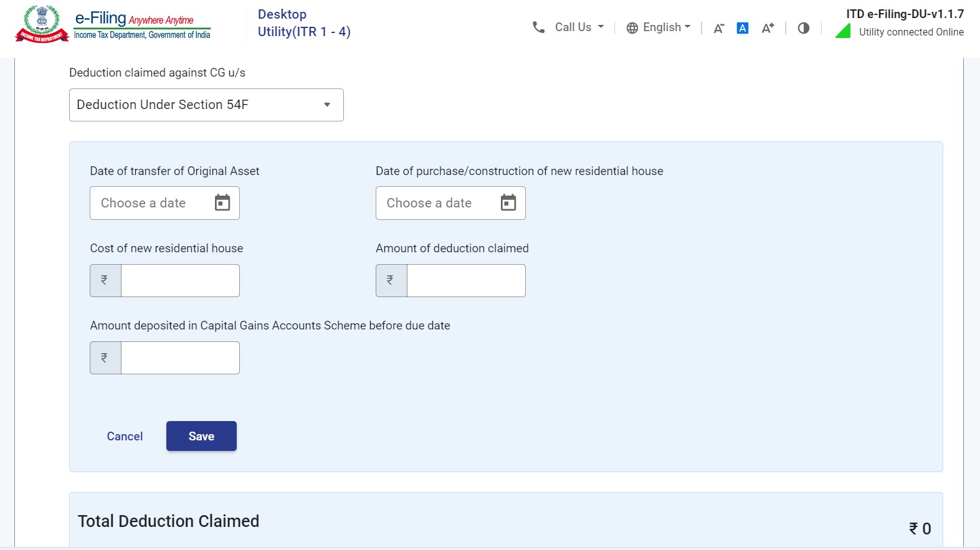Open calendar for new residential house purchase date
The height and width of the screenshot is (550, 980).
point(508,203)
